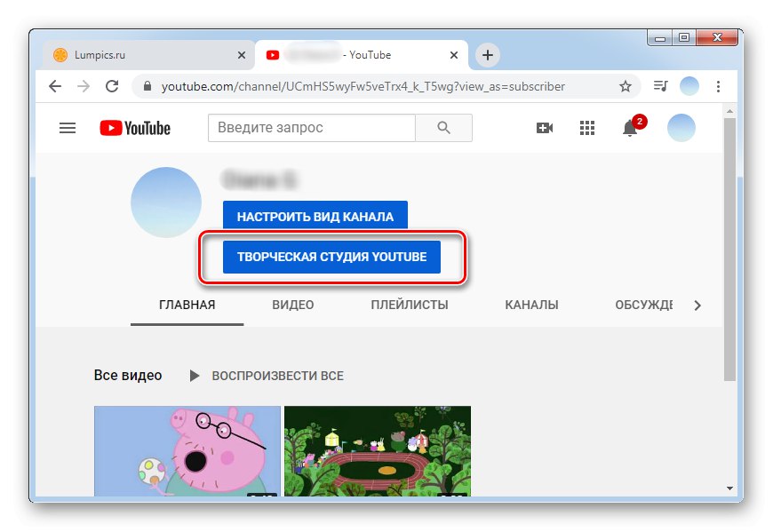Image resolution: width=773 pixels, height=532 pixels.
Task: Click the blurred channel name
Action: tap(259, 179)
